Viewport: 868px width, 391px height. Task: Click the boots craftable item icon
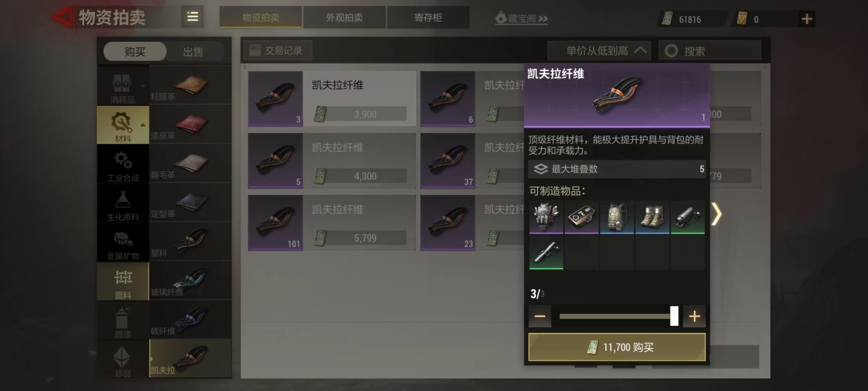point(652,217)
